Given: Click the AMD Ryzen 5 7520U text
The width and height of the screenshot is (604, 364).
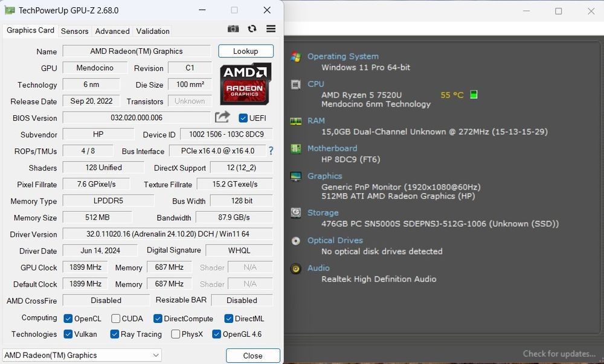Looking at the screenshot, I should [361, 95].
